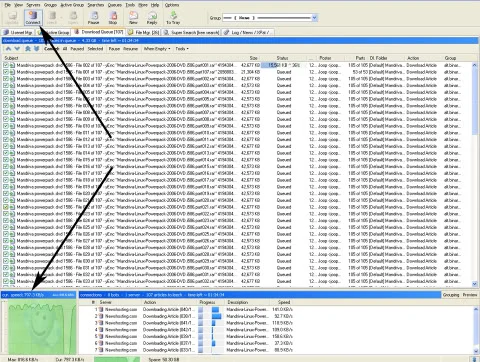Switch to the Super Search tab
This screenshot has width=480, height=362.
click(x=192, y=32)
